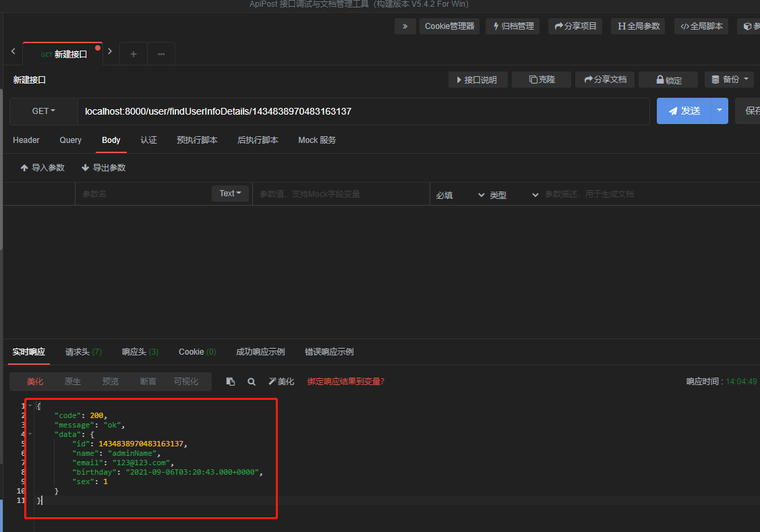The image size is (760, 532).
Task: Select the GET 新建接口 tab
Action: click(x=63, y=54)
